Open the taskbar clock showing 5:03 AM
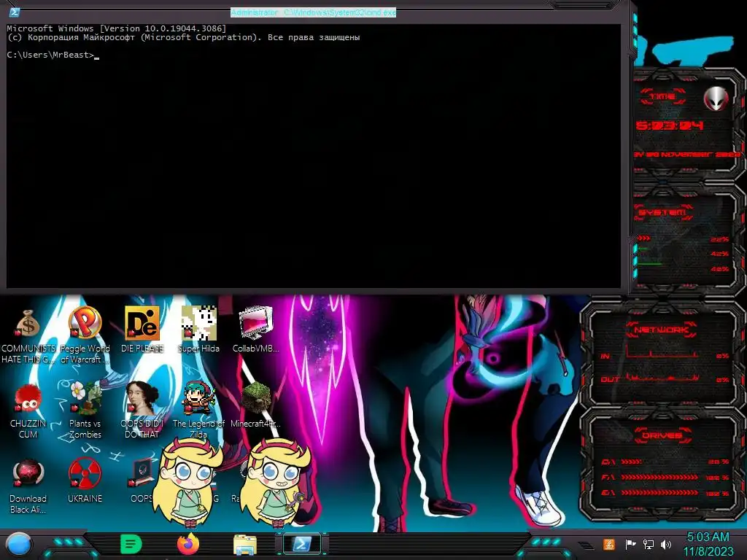747x560 pixels. (x=708, y=544)
